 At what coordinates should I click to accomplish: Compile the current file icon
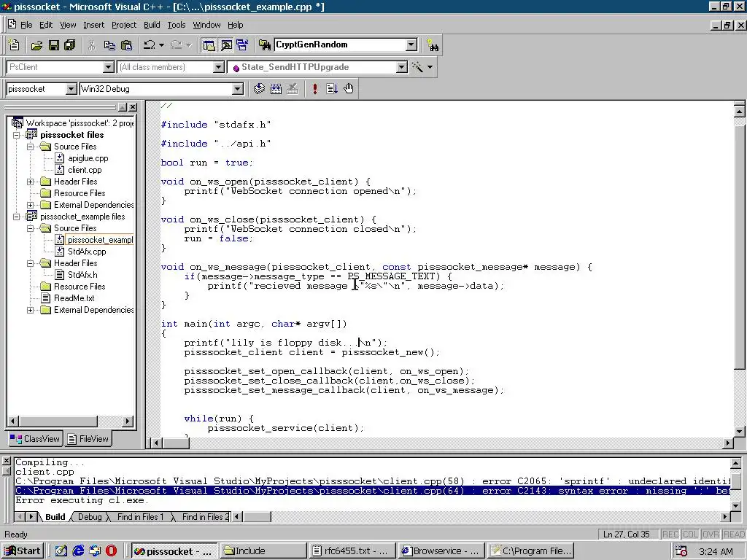coord(259,88)
